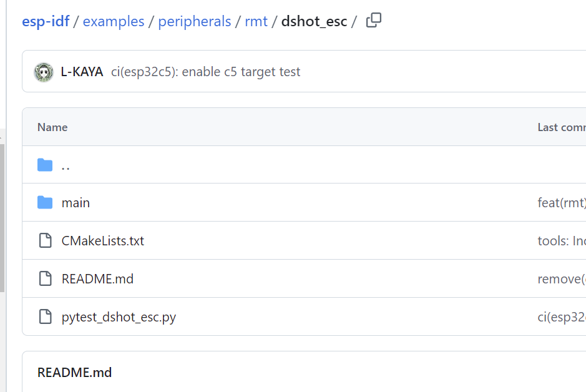This screenshot has width=586, height=392.
Task: Navigate to peripherals in breadcrumb
Action: click(x=194, y=21)
